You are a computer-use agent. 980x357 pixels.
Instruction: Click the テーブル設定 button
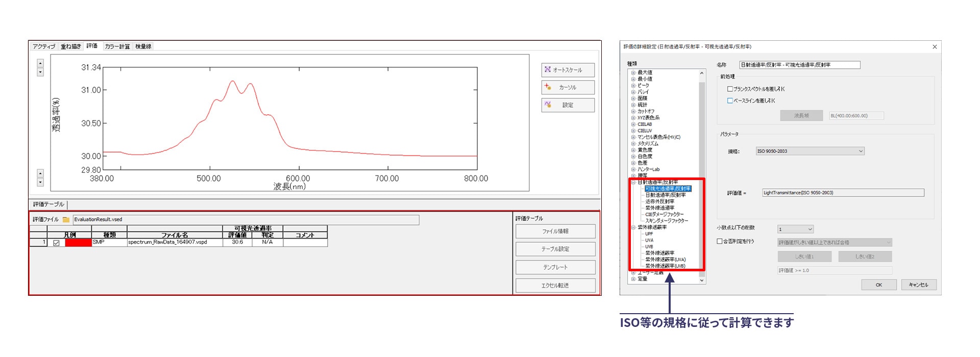pyautogui.click(x=555, y=249)
